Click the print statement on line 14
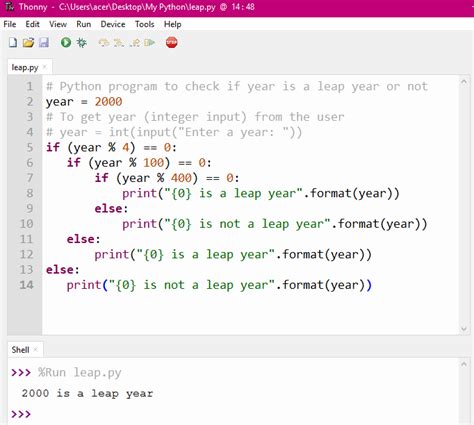 point(219,285)
